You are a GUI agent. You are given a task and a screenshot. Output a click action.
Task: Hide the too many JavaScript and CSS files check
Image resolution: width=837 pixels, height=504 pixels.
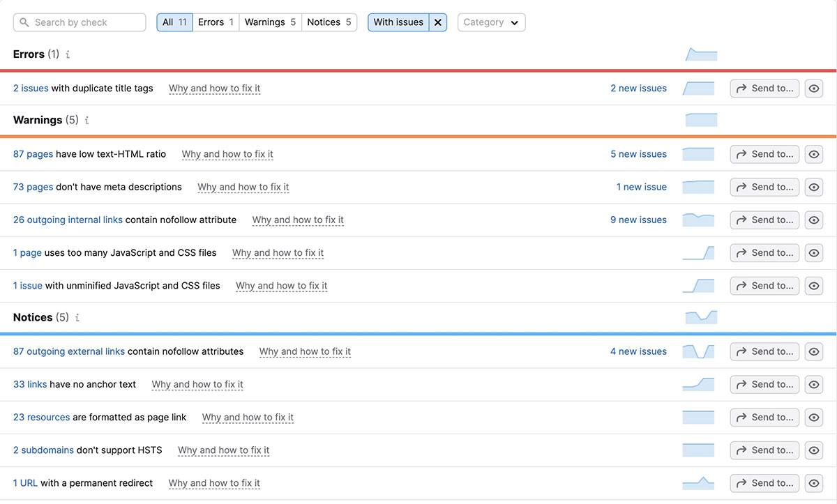814,252
